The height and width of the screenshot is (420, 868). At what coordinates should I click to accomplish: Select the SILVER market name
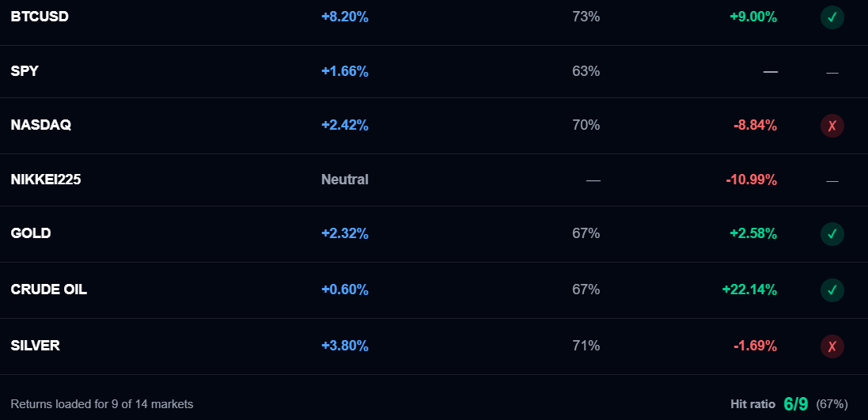35,346
